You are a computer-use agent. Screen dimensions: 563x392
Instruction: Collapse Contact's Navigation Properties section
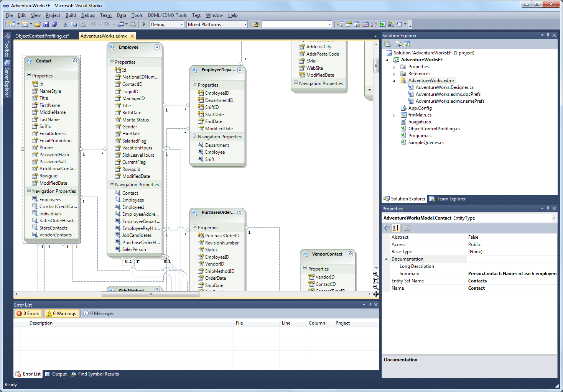[29, 190]
